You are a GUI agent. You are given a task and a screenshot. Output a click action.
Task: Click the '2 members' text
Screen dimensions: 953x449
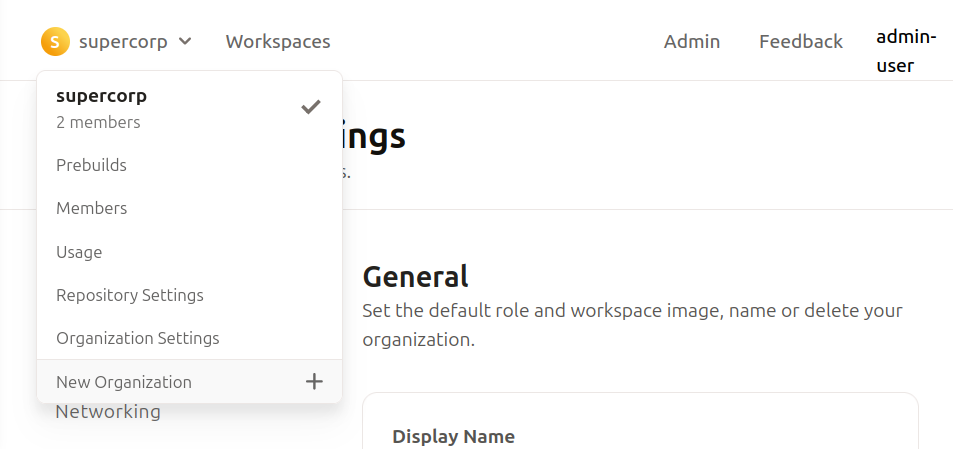click(98, 123)
